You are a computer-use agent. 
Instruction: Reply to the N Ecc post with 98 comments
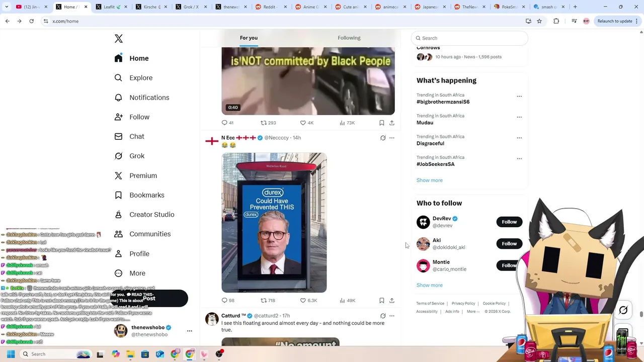click(x=228, y=301)
